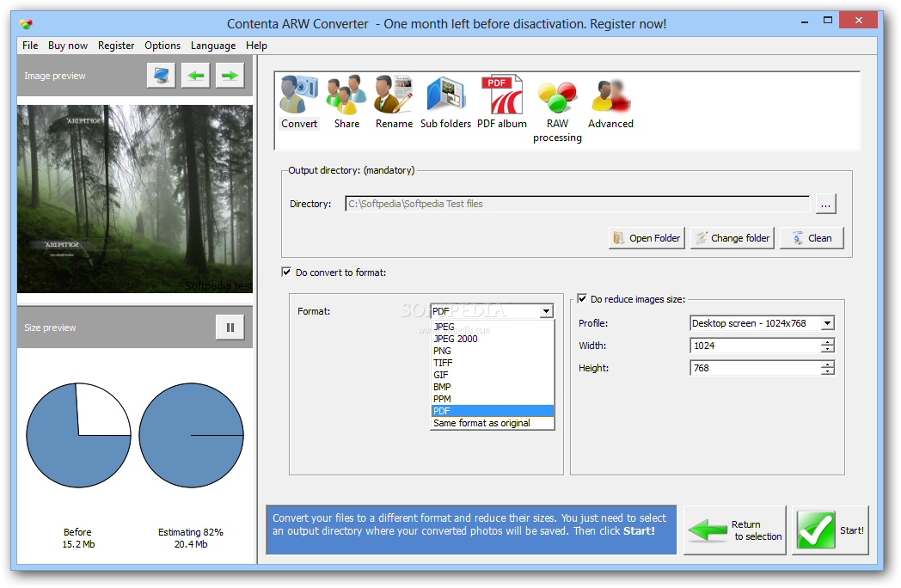This screenshot has width=901, height=588.
Task: Click the Width value field
Action: [755, 346]
